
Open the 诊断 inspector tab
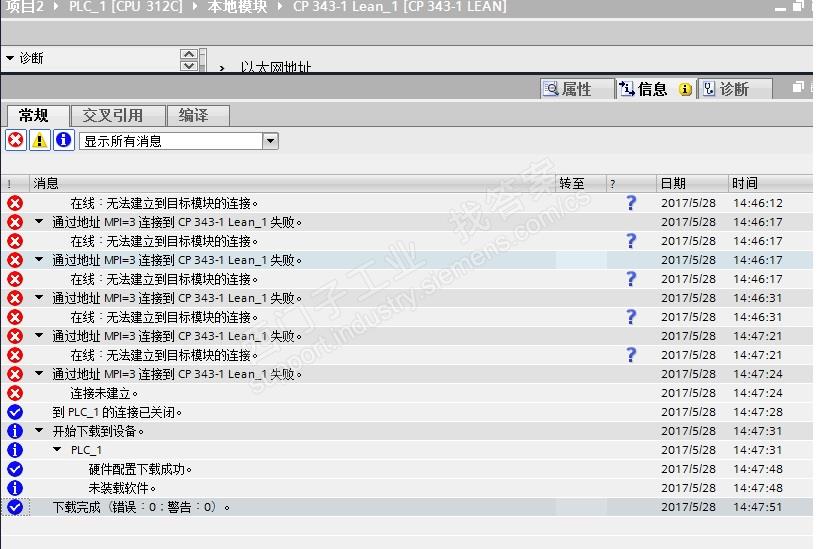tap(735, 89)
